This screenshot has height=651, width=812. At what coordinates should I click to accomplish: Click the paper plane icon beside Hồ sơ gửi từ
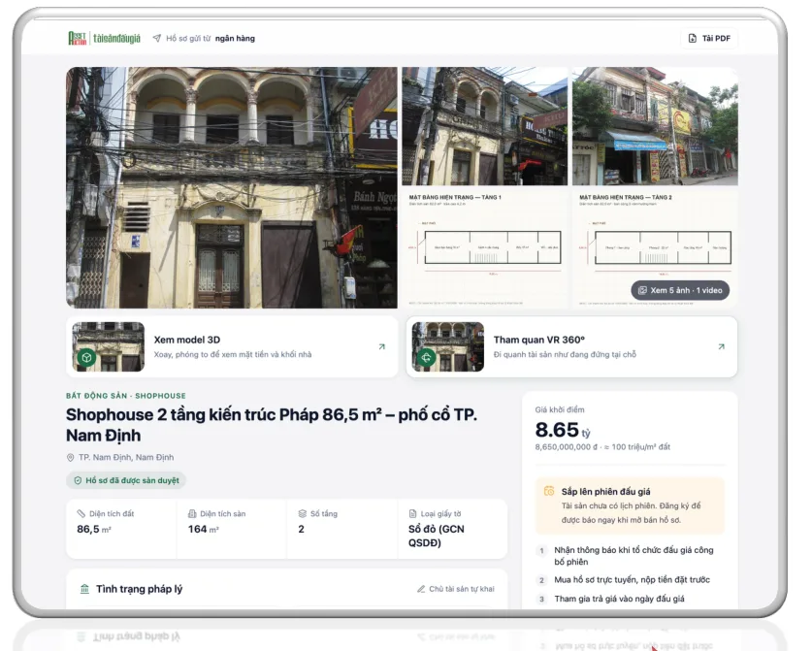tap(157, 39)
